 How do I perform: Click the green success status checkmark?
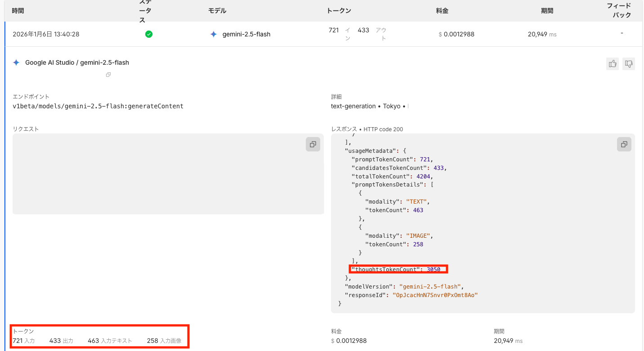[x=149, y=34]
